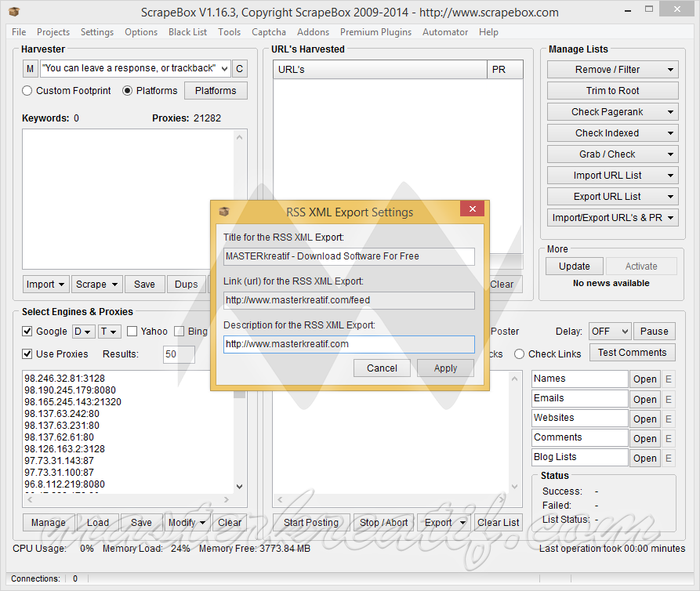Open the Premium Plugins menu
The image size is (700, 591).
tap(376, 32)
